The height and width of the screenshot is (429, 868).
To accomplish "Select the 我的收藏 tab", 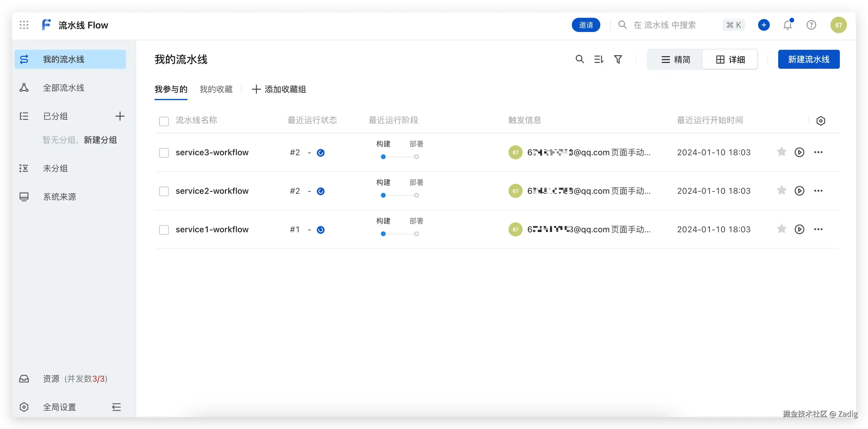I will (x=216, y=89).
